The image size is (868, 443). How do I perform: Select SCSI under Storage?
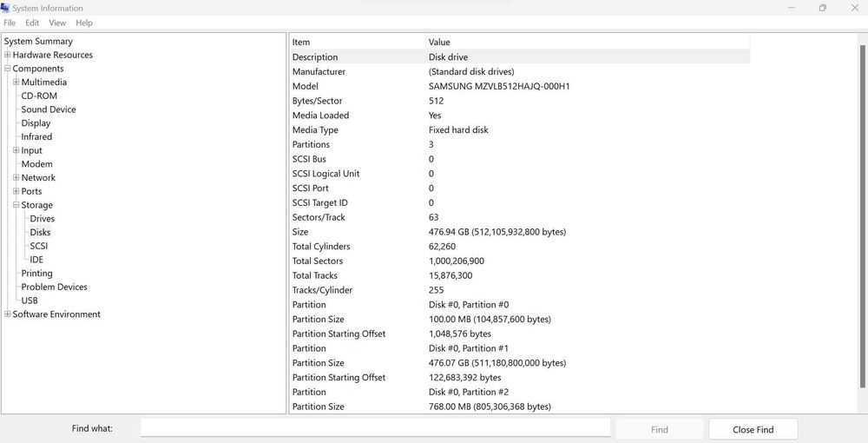click(x=39, y=246)
